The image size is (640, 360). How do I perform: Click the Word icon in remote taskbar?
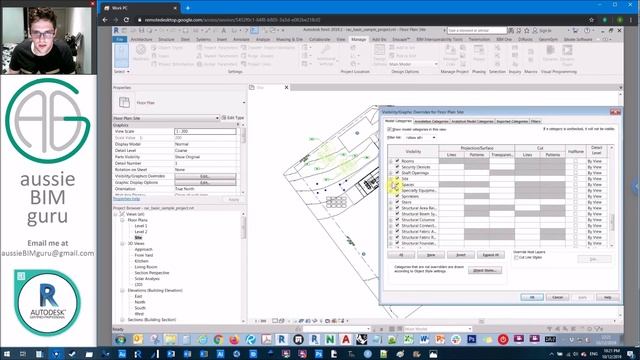coord(424,339)
